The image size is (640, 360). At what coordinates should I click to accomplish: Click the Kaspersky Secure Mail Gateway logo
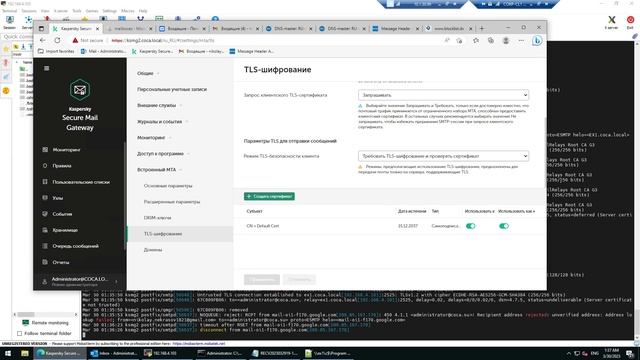click(80, 90)
